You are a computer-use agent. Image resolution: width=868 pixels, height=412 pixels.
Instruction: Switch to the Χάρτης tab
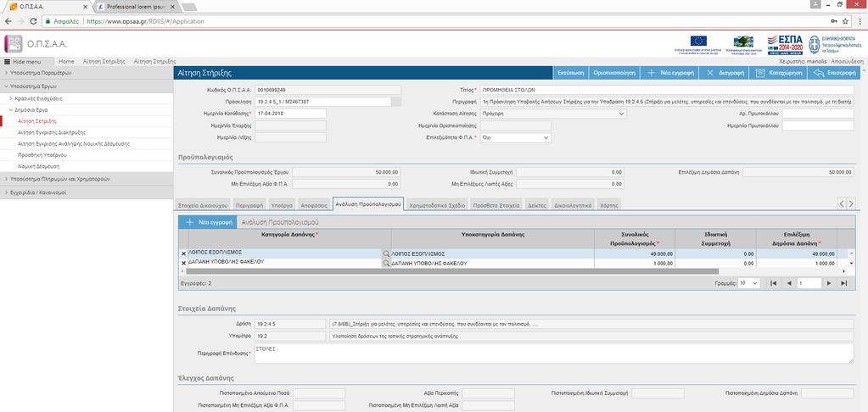coord(609,205)
